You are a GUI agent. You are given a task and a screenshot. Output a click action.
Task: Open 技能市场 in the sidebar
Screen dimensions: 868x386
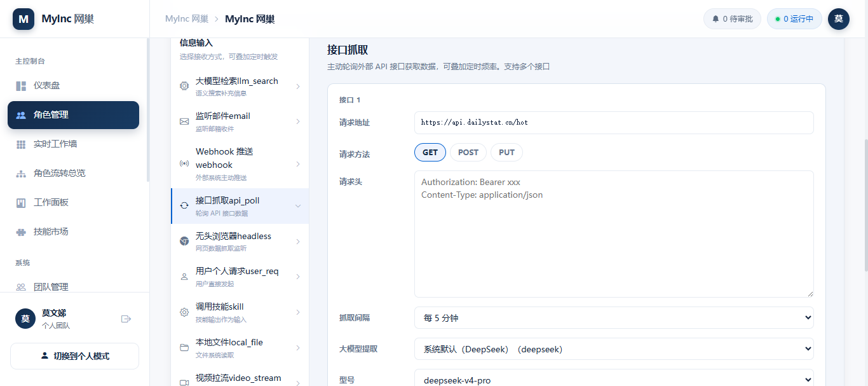coord(73,232)
